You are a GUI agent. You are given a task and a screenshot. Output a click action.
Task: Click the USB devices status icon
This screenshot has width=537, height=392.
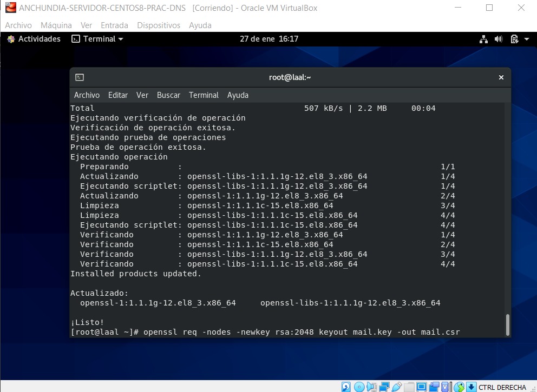(397, 387)
